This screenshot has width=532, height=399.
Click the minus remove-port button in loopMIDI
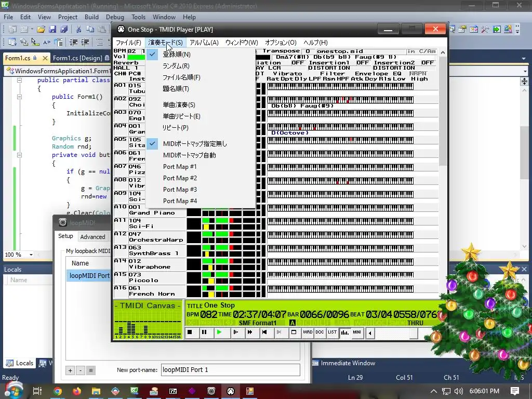click(81, 370)
